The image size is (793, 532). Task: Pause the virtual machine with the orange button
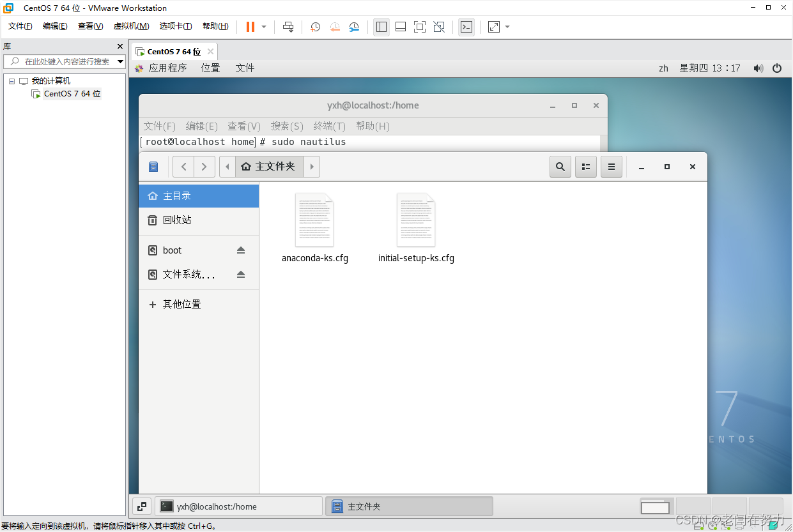(x=250, y=27)
